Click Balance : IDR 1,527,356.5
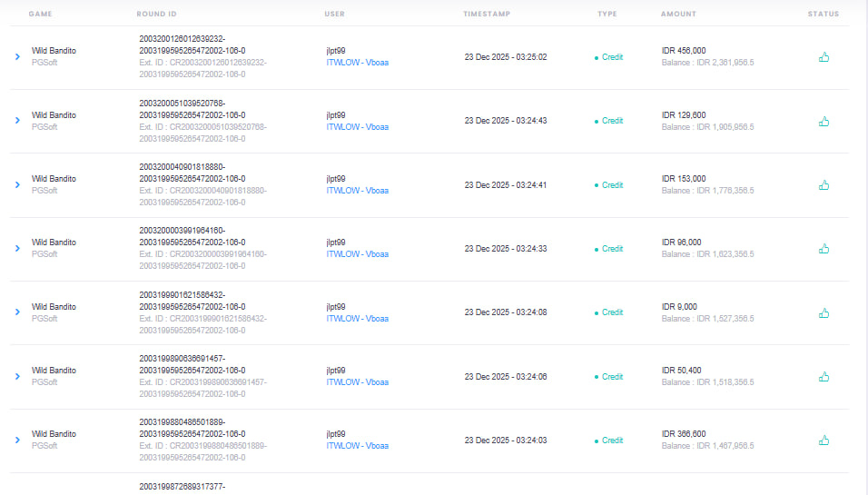This screenshot has width=868, height=495. 707,319
